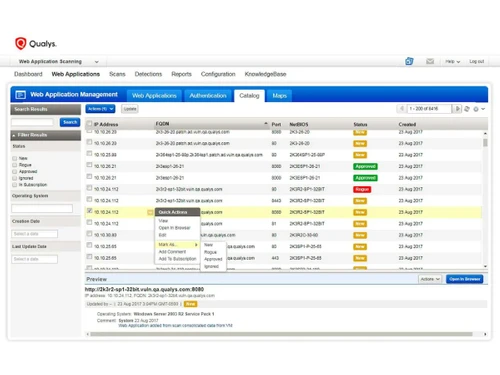Open the Dashboard section
Image resolution: width=500 pixels, height=375 pixels.
click(x=28, y=74)
